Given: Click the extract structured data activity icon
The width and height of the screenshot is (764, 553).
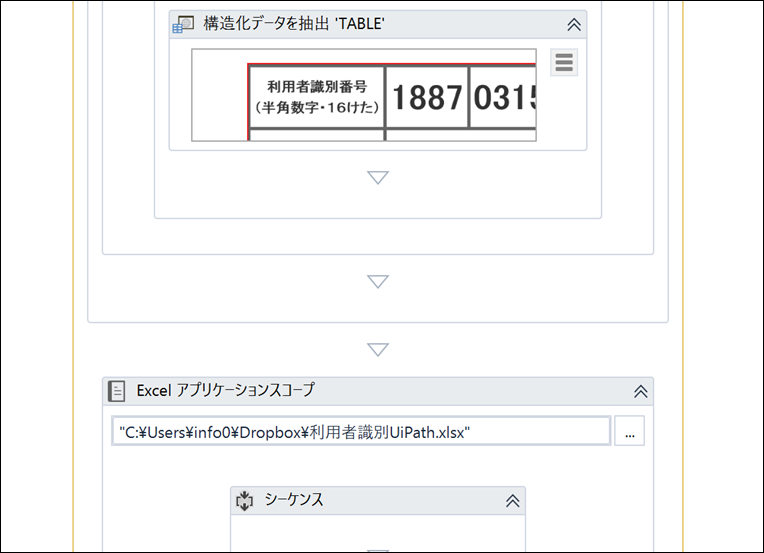Looking at the screenshot, I should [183, 25].
